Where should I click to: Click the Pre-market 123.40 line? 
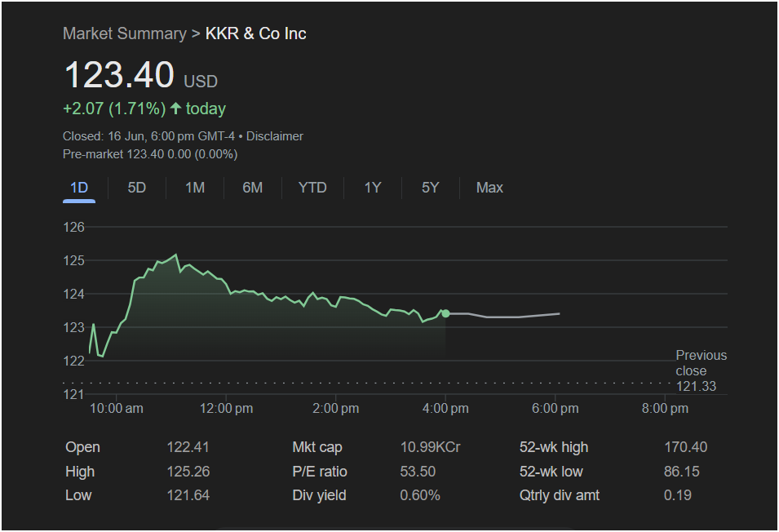(150, 154)
